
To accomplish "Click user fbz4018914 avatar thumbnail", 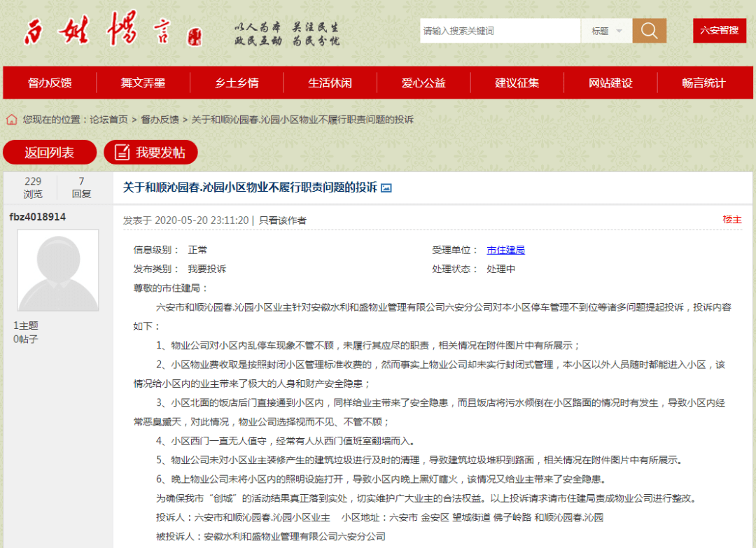I will pyautogui.click(x=58, y=270).
